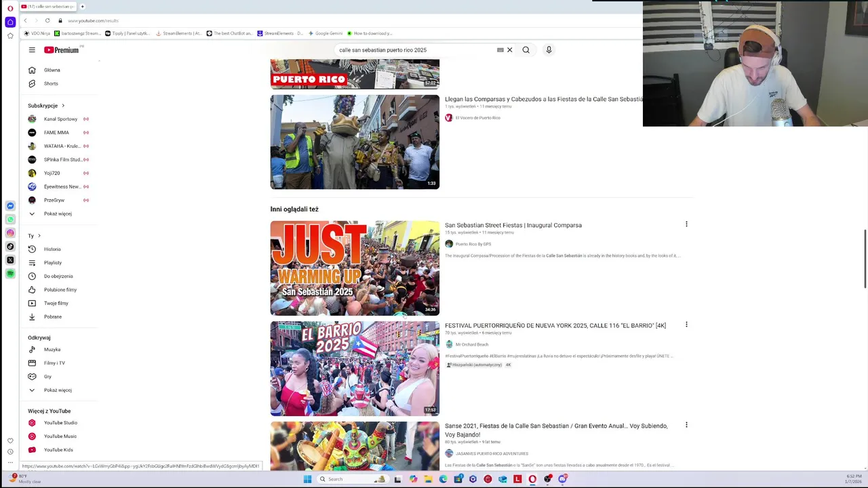The width and height of the screenshot is (868, 488).
Task: Open X (Twitter) in Opera sidebar
Action: pyautogui.click(x=10, y=260)
